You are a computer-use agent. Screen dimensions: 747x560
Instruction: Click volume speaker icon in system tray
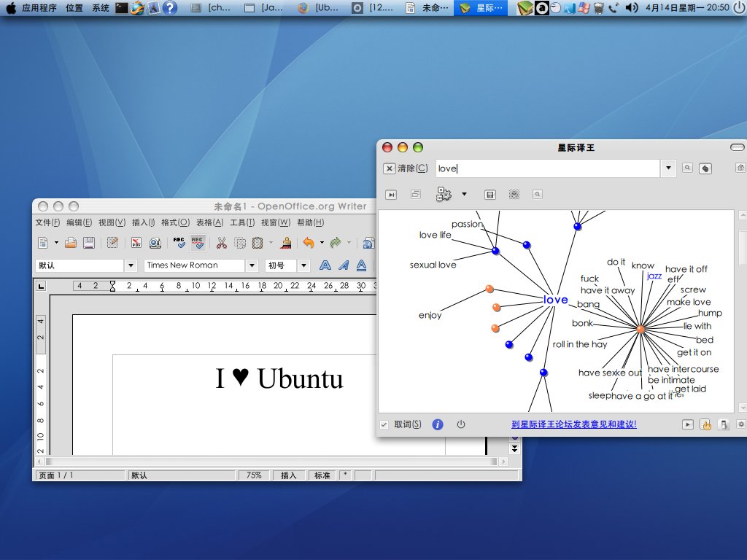(631, 7)
